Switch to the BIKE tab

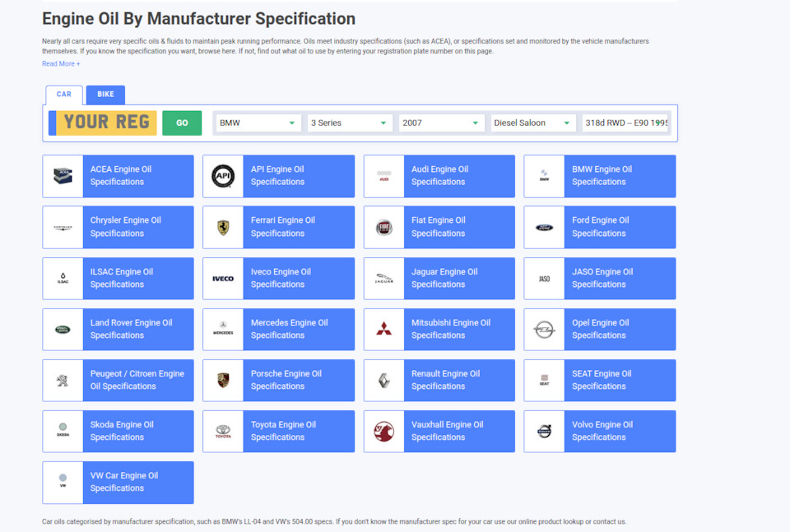106,95
